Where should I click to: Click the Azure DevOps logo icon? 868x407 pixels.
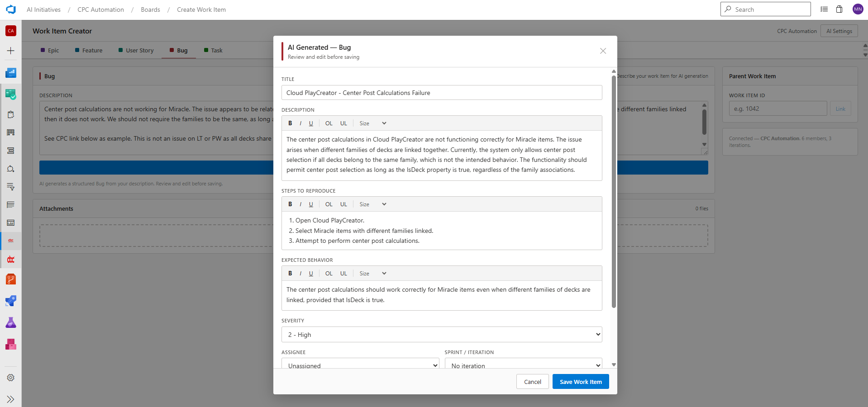(11, 9)
